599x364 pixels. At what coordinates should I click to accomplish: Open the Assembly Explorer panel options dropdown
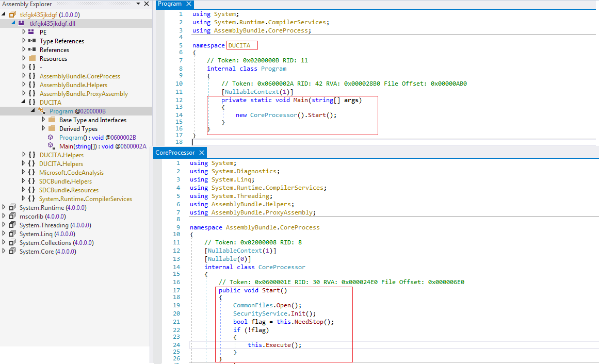[x=138, y=4]
